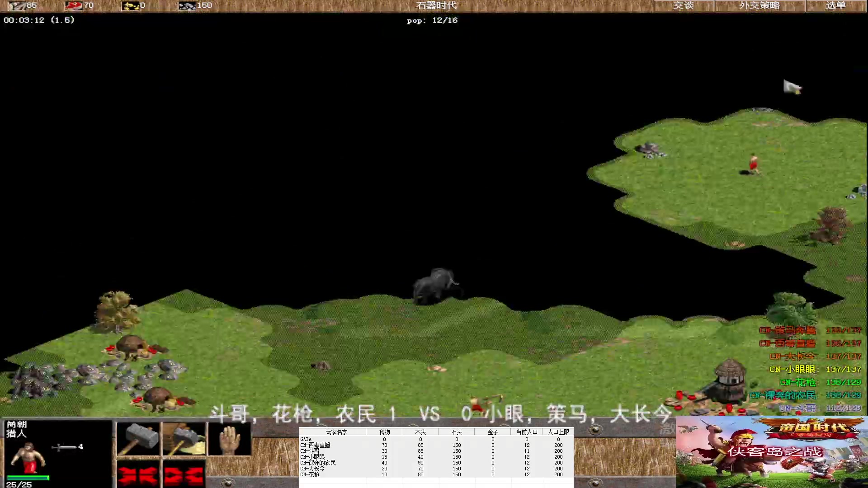The image size is (868, 488).
Task: Open the 交谈 chat menu
Action: [683, 5]
